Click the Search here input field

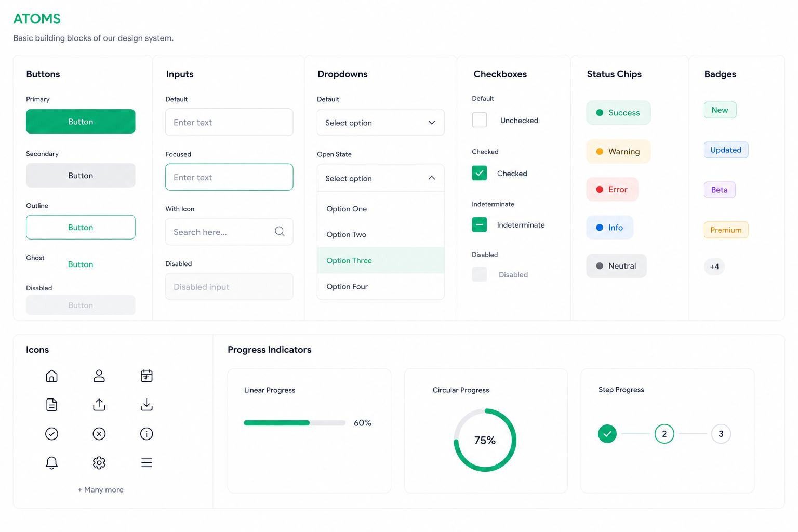[x=229, y=232]
